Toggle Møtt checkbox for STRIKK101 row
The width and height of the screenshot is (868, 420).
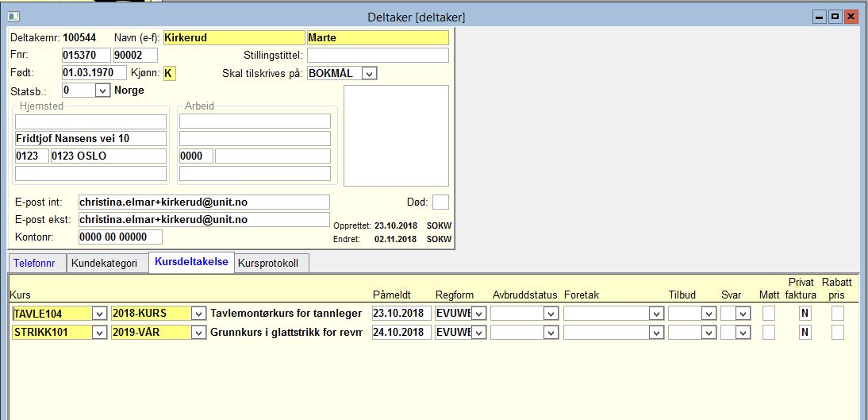(769, 333)
